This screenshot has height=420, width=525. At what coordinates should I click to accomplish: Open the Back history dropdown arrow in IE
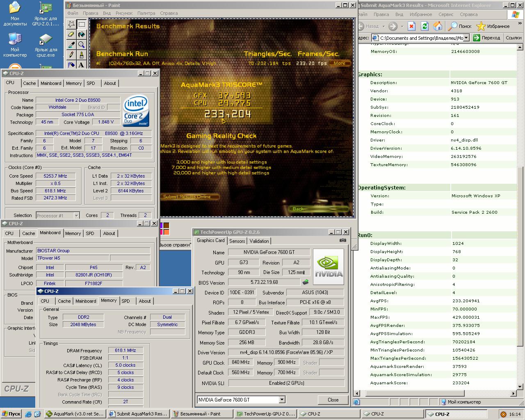(x=383, y=26)
